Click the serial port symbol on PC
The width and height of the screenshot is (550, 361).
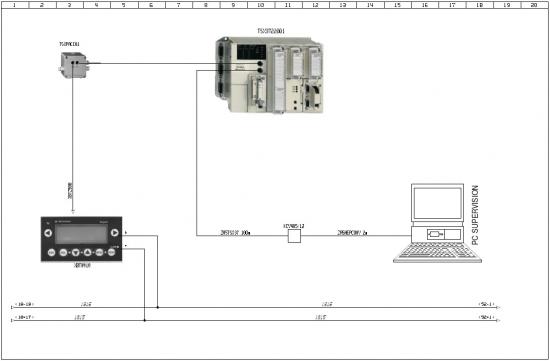pos(435,234)
